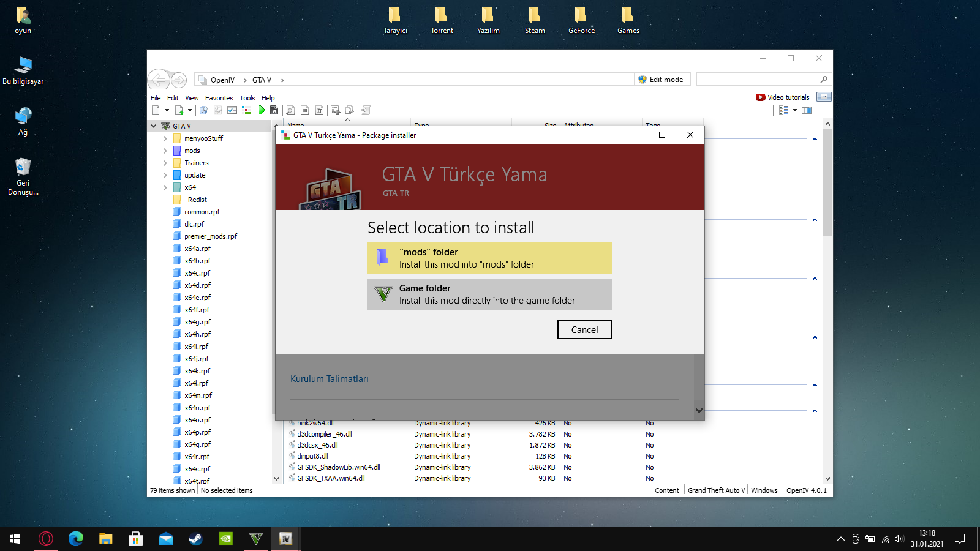This screenshot has height=551, width=980.
Task: Click the page with green arrow toolbar icon
Action: click(179, 110)
